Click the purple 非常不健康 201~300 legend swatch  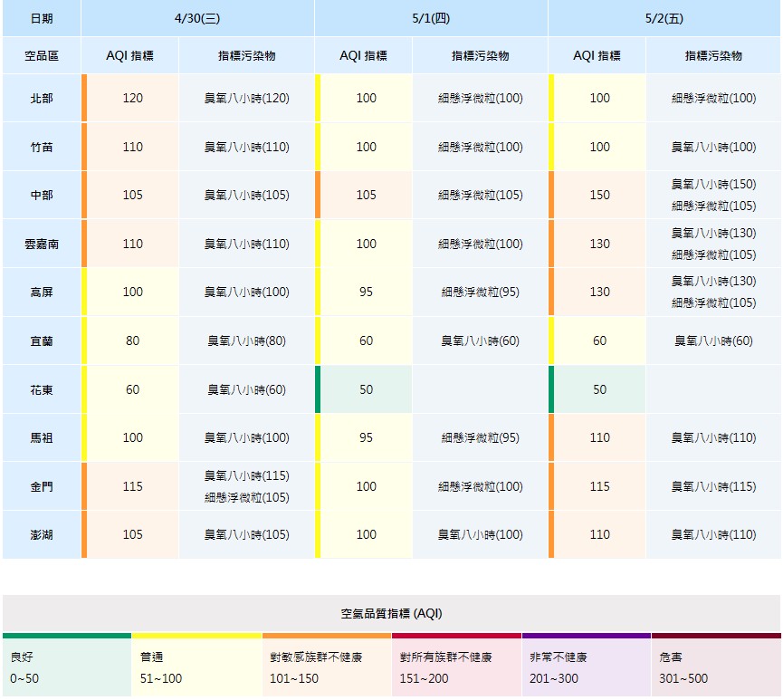click(x=586, y=666)
